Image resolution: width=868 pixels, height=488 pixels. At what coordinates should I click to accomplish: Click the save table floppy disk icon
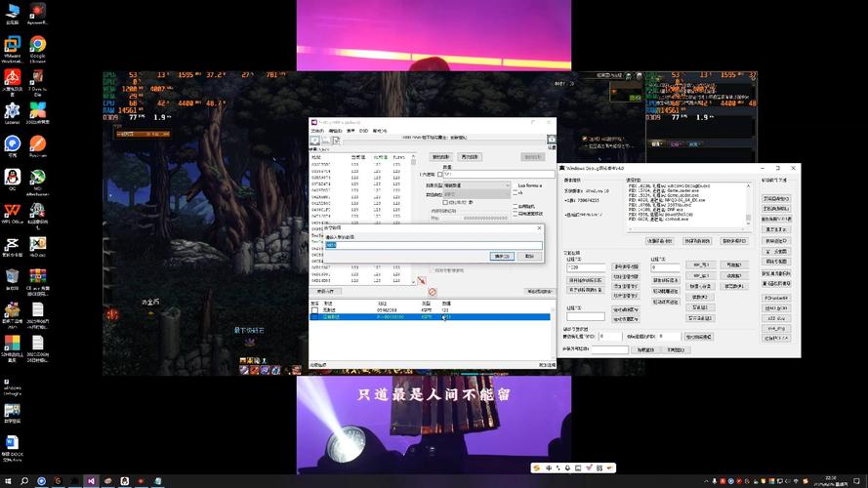click(334, 141)
